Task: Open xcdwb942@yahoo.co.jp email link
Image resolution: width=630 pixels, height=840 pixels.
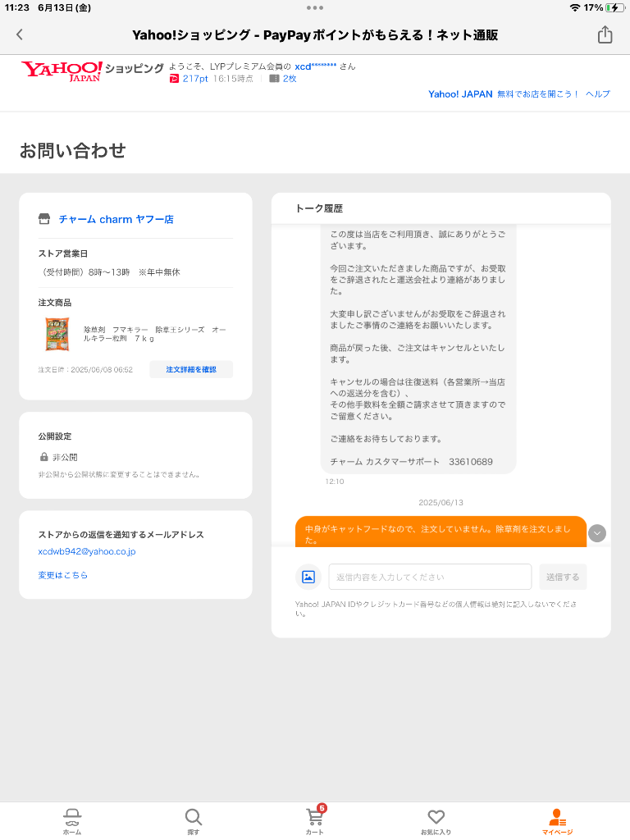Action: coord(87,551)
